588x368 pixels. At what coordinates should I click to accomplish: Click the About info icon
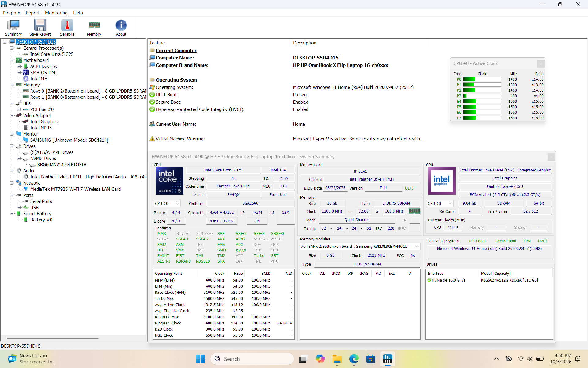[121, 28]
